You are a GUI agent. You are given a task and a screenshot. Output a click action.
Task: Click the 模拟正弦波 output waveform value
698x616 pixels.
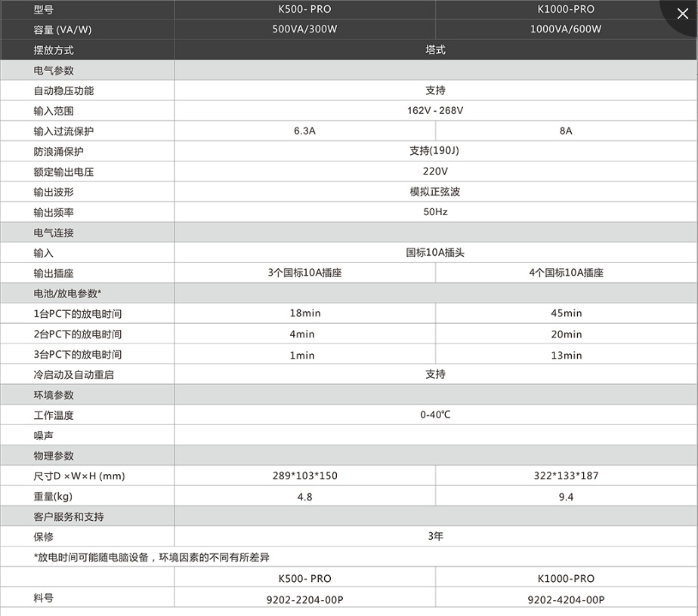pyautogui.click(x=435, y=192)
